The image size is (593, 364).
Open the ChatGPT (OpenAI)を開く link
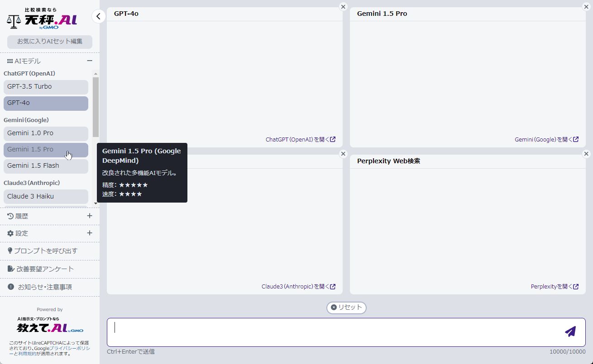pyautogui.click(x=301, y=140)
